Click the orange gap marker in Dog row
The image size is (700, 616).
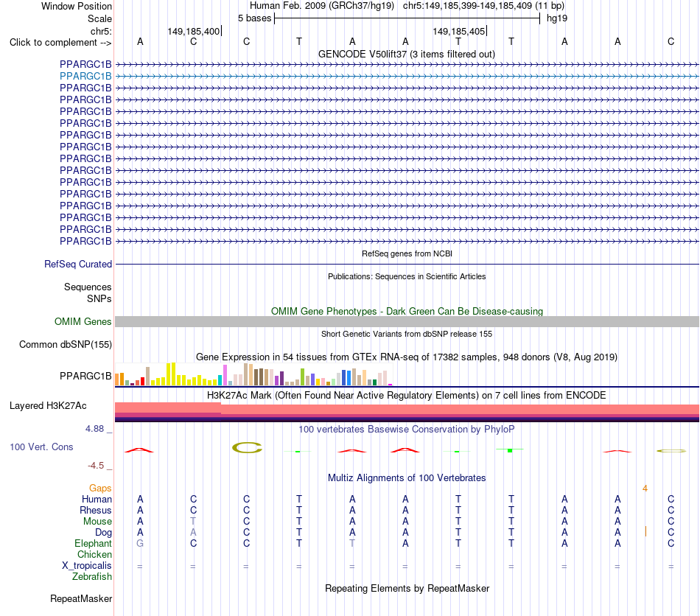[x=645, y=531]
